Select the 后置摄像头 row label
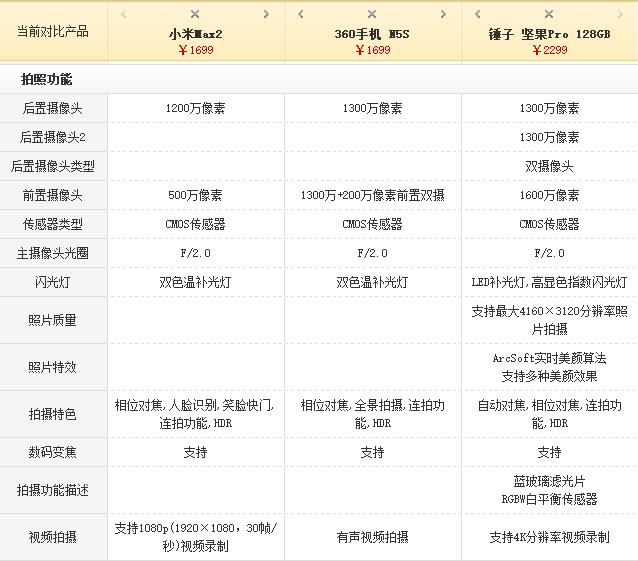Image resolution: width=638 pixels, height=561 pixels. [53, 108]
